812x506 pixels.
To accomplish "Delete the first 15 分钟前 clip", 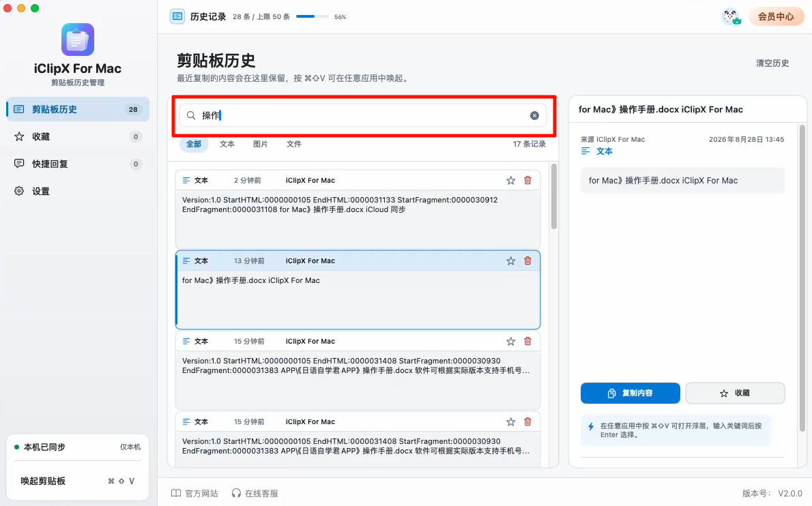I will tap(527, 341).
